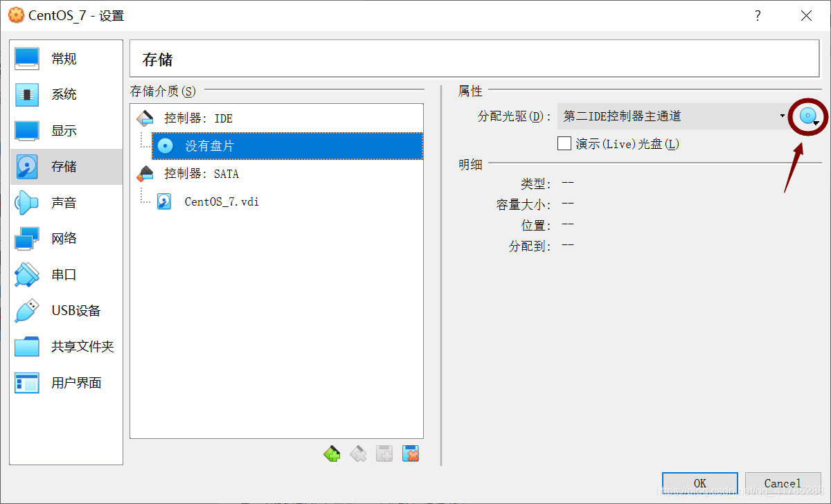This screenshot has height=504, width=831.
Task: Click the 分配到 detail label
Action: click(x=530, y=246)
